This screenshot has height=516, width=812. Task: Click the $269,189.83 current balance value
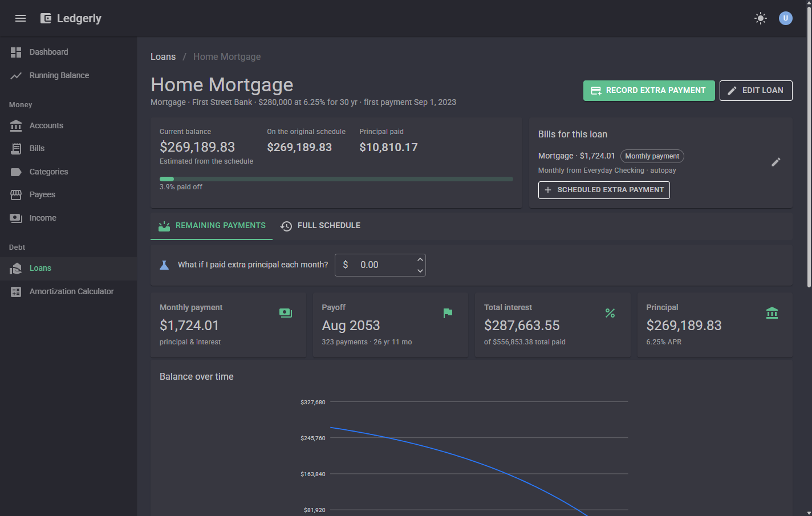197,147
